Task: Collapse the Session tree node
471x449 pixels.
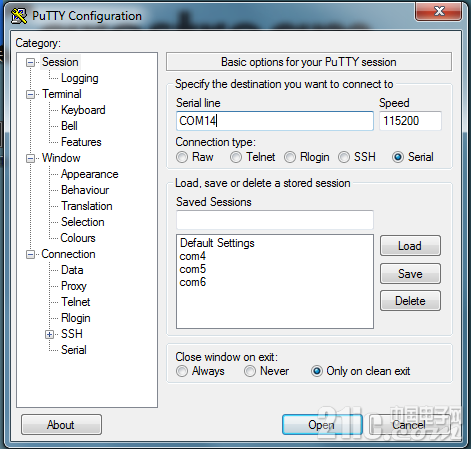Action: coord(30,62)
